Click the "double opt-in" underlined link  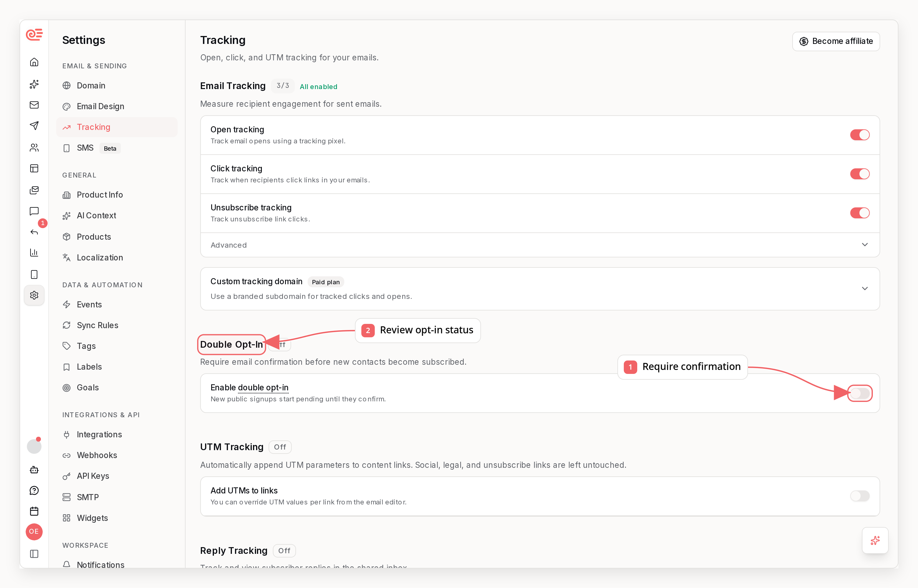pyautogui.click(x=263, y=388)
